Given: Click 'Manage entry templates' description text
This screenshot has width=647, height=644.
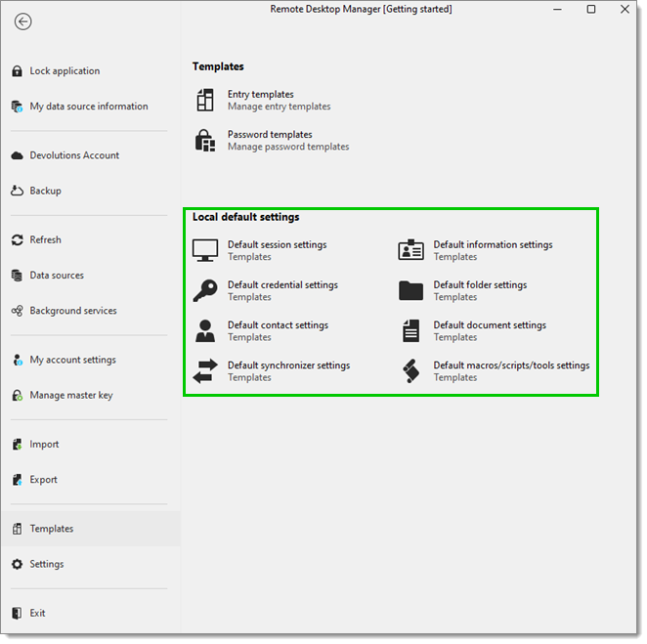Looking at the screenshot, I should point(280,107).
